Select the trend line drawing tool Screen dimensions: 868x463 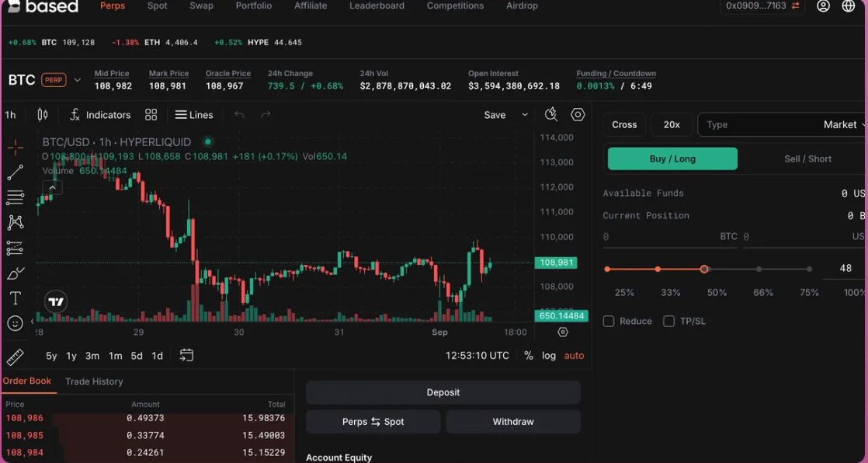[16, 172]
